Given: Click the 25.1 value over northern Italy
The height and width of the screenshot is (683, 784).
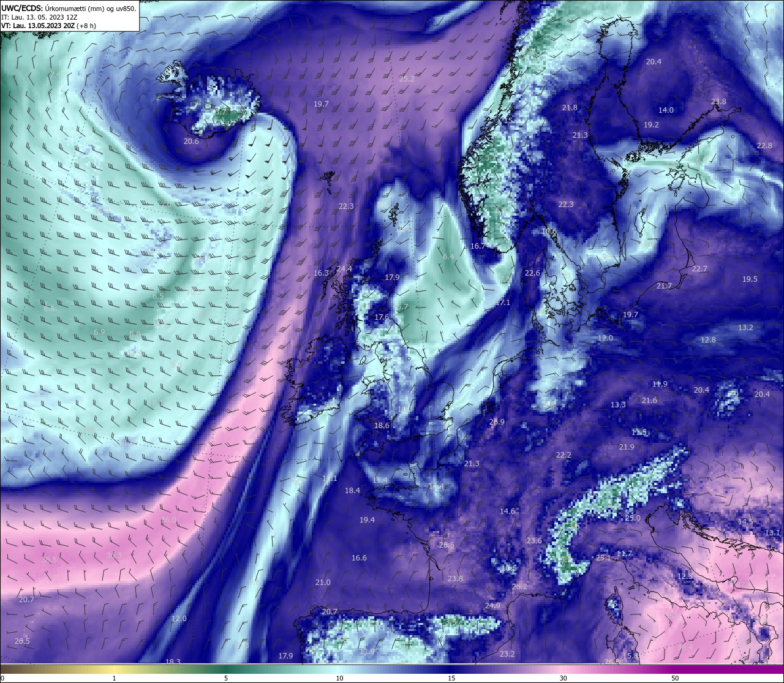Looking at the screenshot, I should 603,558.
